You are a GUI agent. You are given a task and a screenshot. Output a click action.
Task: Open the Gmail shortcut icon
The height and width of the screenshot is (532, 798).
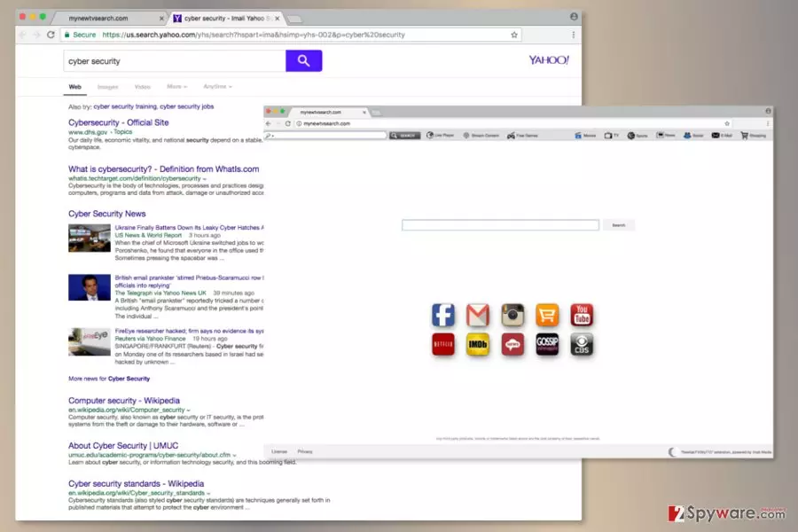478,315
